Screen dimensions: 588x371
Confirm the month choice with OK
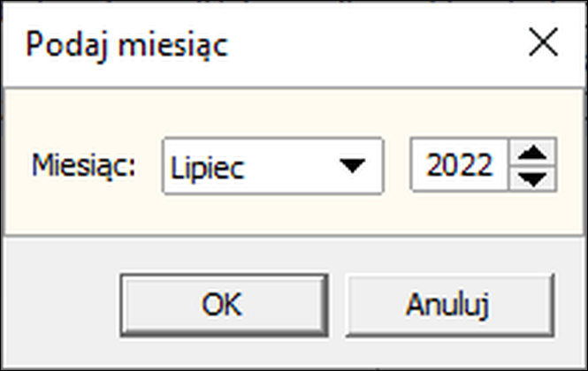225,305
